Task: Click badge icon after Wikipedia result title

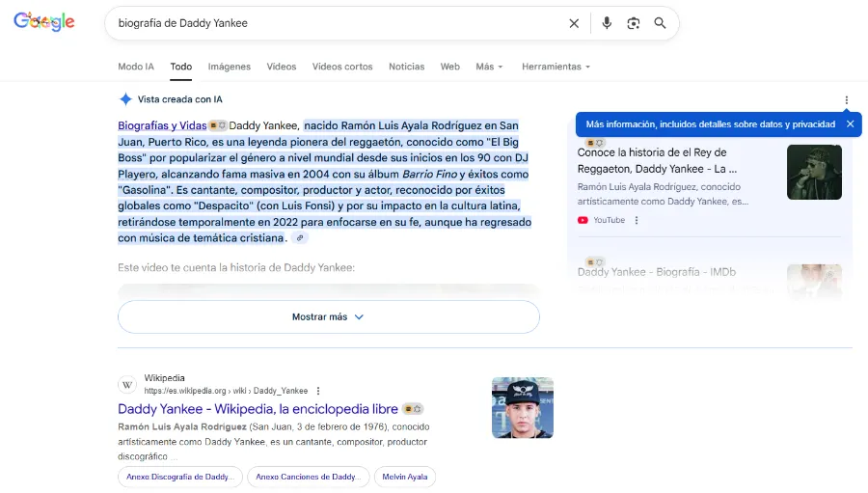Action: (413, 409)
